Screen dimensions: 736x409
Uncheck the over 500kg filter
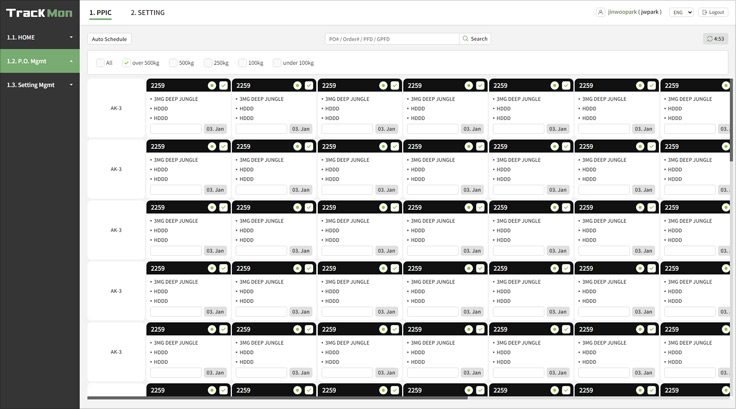tap(126, 63)
